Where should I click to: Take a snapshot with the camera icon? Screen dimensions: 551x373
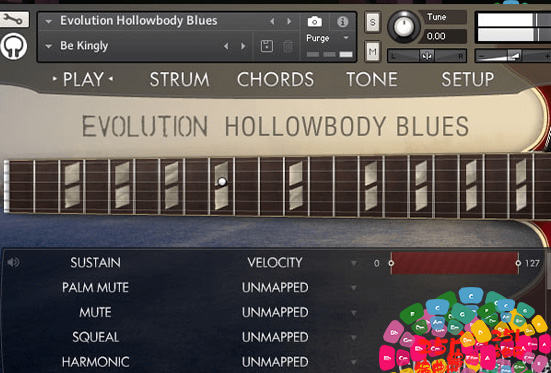pos(315,21)
